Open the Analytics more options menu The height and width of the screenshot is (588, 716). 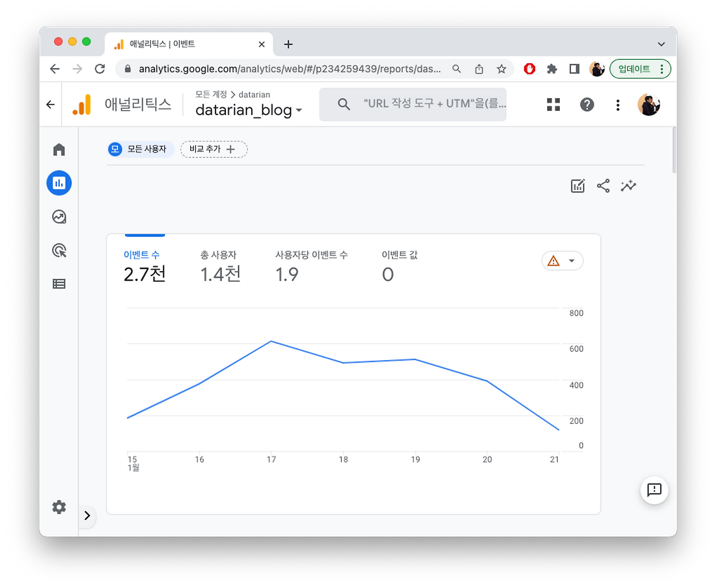(x=618, y=105)
